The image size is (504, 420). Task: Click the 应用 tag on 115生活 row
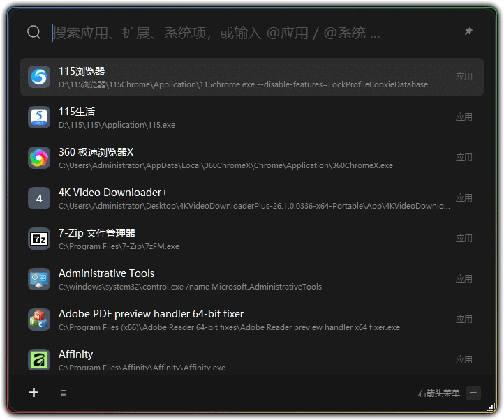click(464, 117)
